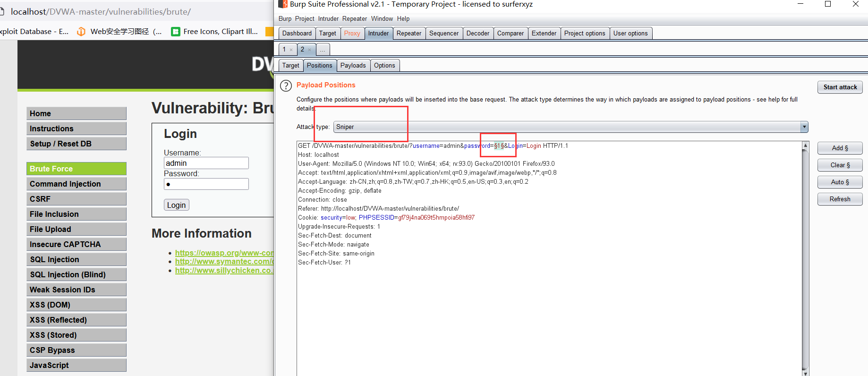
Task: Open the Instructions menu item
Action: point(77,128)
